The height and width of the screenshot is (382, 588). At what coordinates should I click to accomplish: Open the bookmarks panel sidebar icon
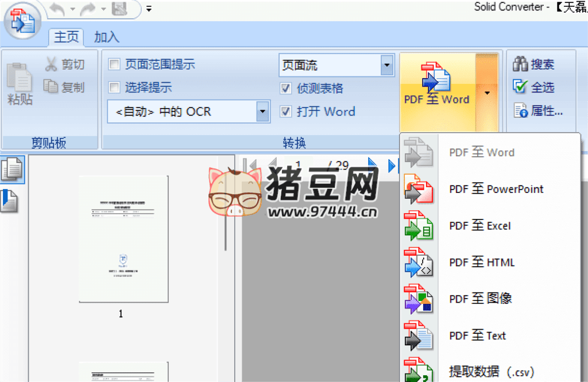tap(10, 200)
